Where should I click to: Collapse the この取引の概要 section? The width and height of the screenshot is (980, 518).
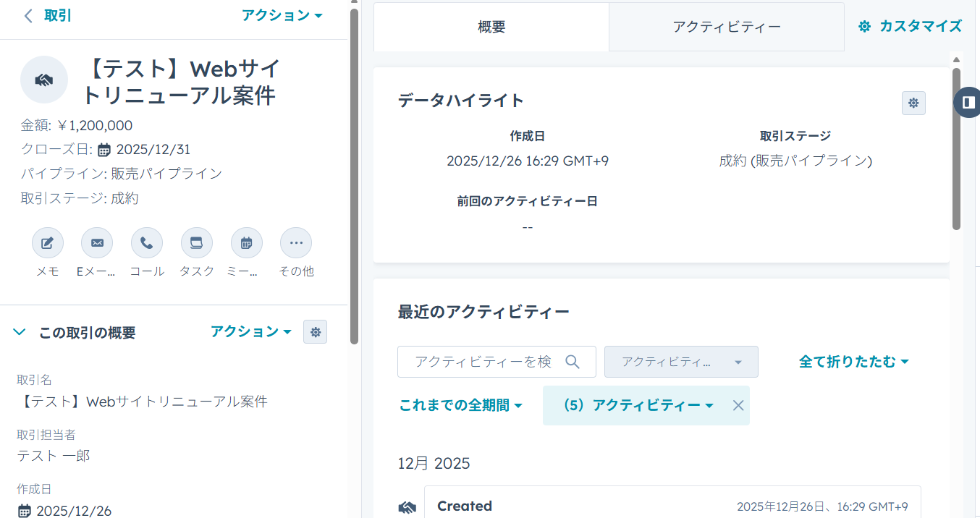[20, 332]
